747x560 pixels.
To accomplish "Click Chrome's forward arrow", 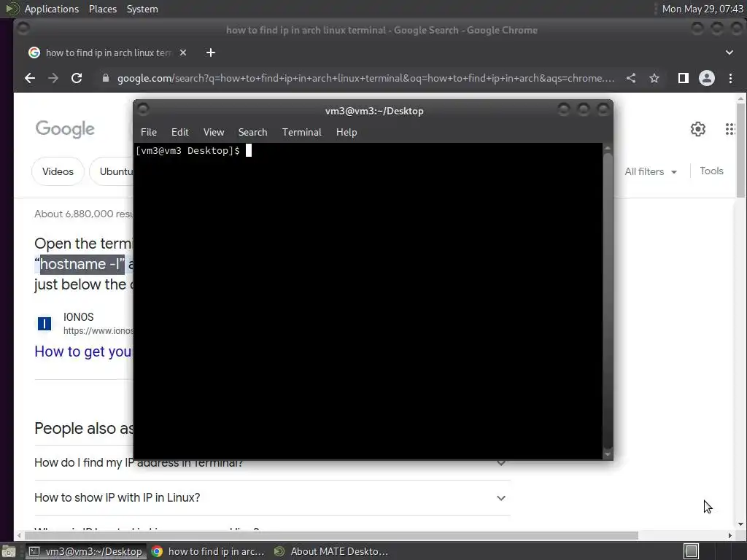I will (53, 78).
